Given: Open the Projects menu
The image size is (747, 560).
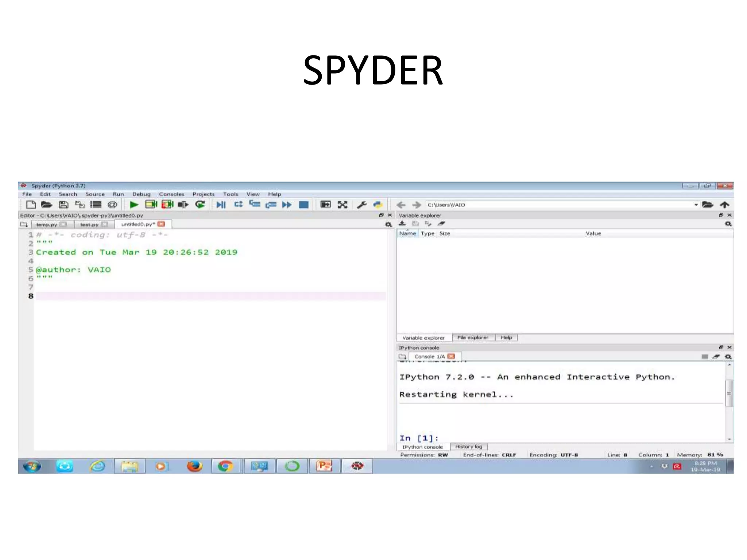Looking at the screenshot, I should [x=204, y=194].
